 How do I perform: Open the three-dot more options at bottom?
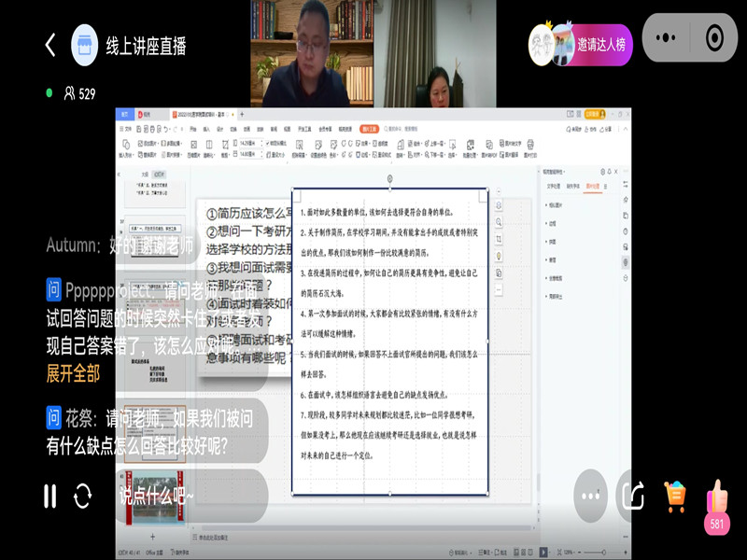pos(590,496)
